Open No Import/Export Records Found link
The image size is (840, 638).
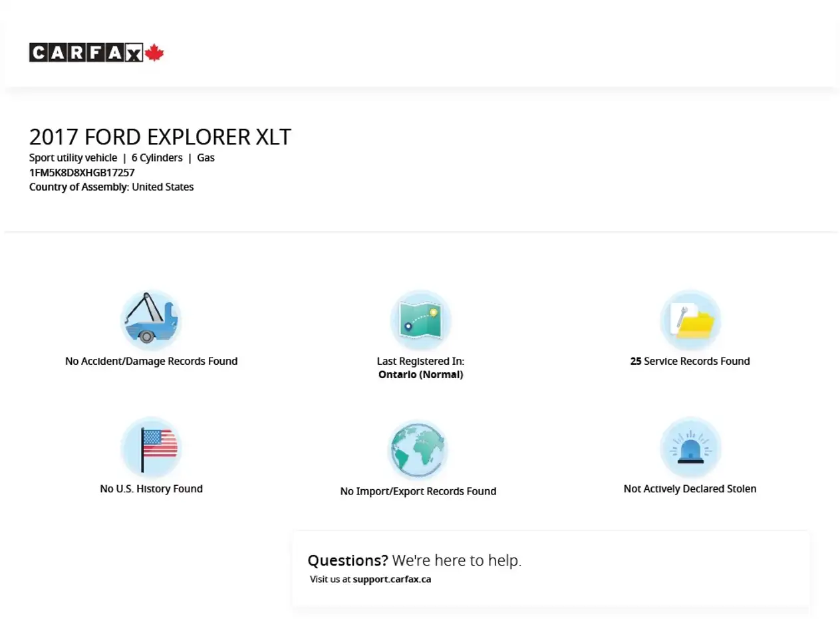418,491
